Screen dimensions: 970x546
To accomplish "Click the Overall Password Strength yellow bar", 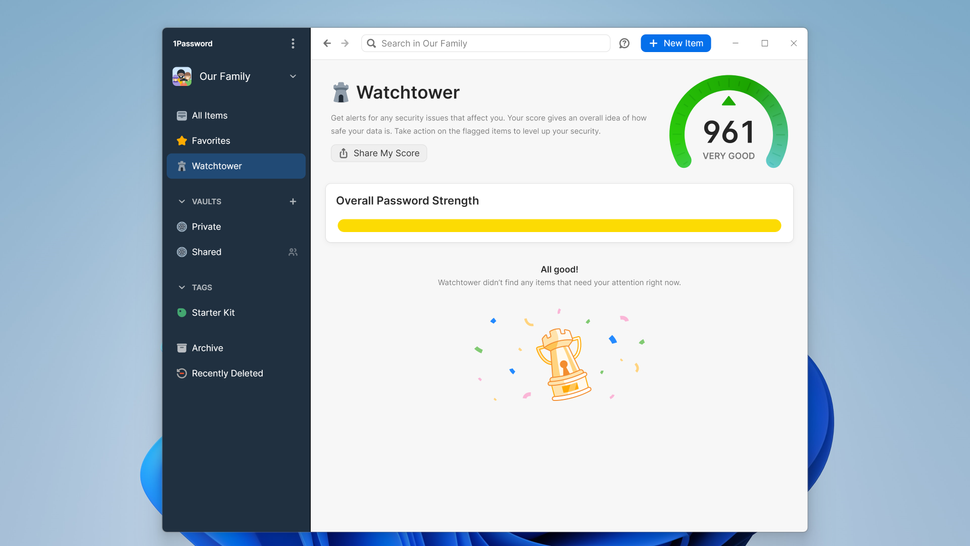I will click(559, 226).
